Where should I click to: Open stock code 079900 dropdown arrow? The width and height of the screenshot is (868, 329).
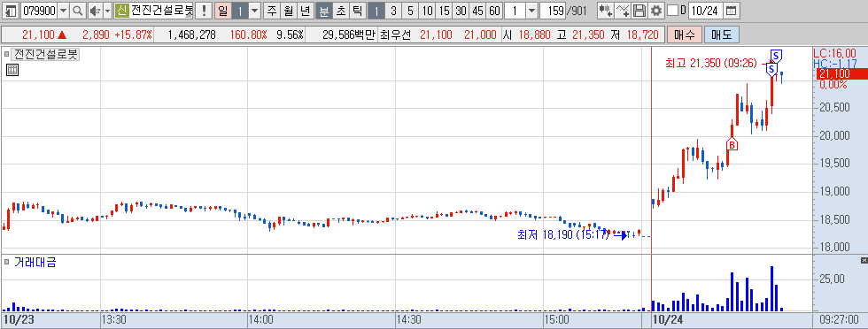[x=63, y=11]
